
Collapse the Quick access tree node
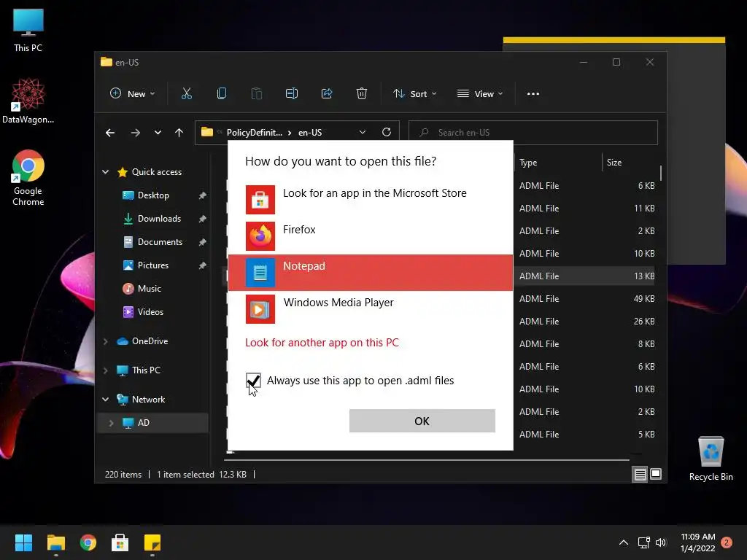pyautogui.click(x=106, y=172)
